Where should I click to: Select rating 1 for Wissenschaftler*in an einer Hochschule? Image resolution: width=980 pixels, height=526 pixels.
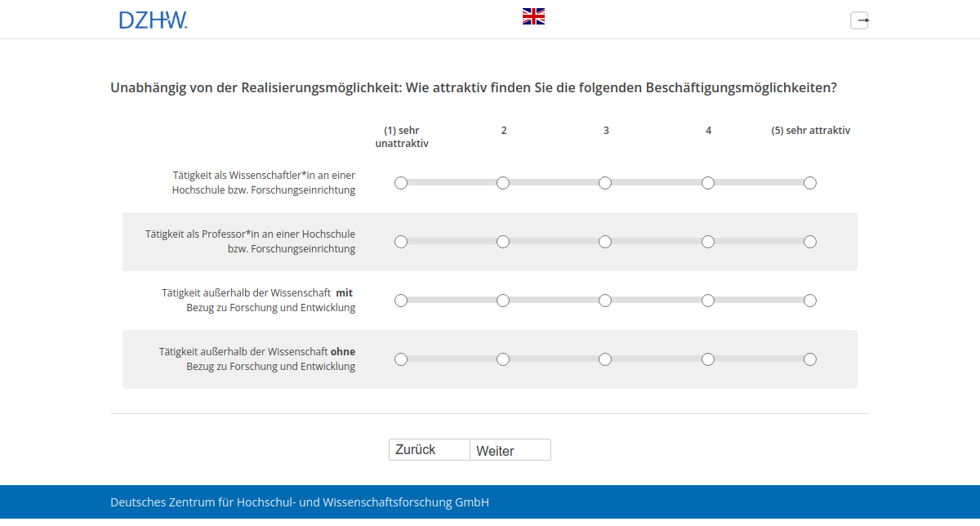tap(401, 183)
